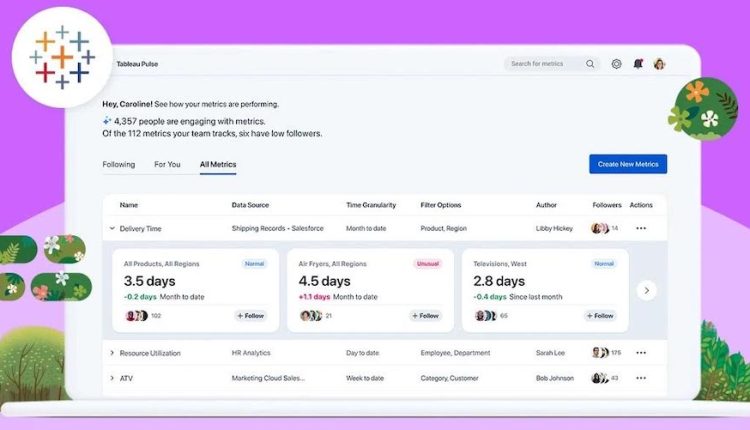Screen dimensions: 750x430
Task: Click the sparkle insights icon
Action: (107, 121)
